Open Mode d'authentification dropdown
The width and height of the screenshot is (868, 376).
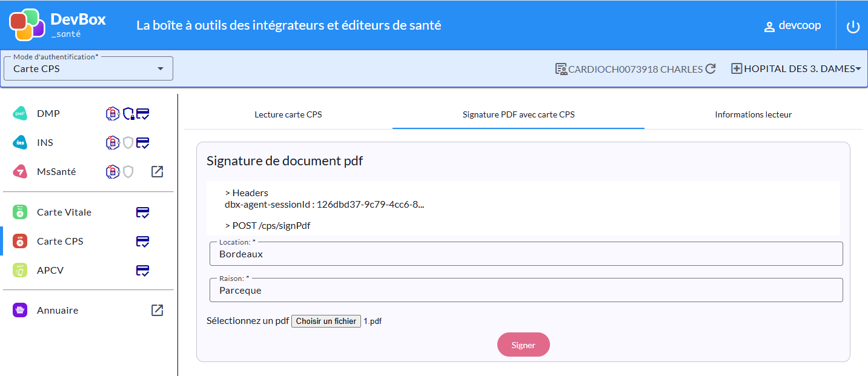88,68
